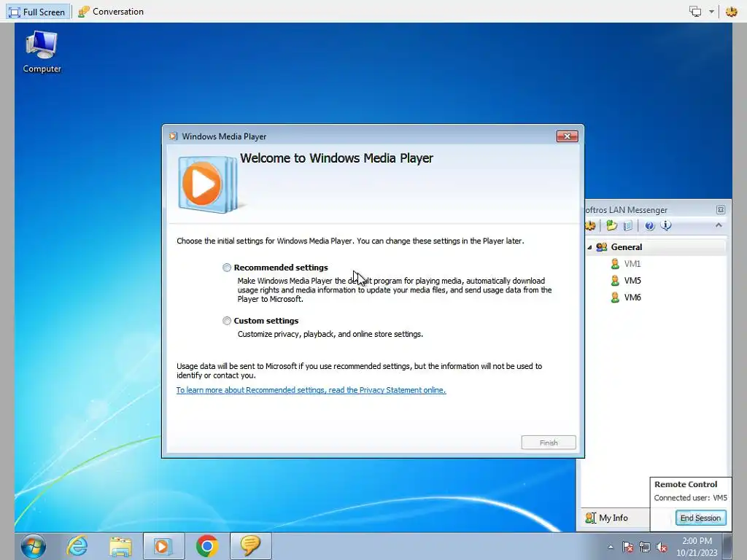The image size is (747, 560).
Task: Click the Windows Media Player taskbar button
Action: (163, 545)
